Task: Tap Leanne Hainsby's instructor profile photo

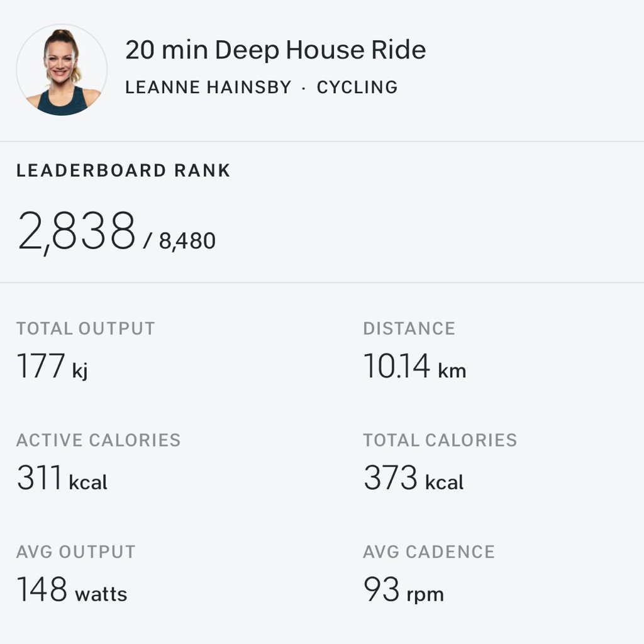Action: point(62,70)
